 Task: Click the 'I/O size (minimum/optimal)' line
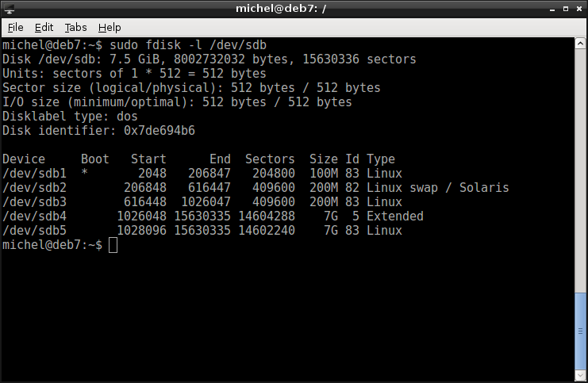point(177,102)
